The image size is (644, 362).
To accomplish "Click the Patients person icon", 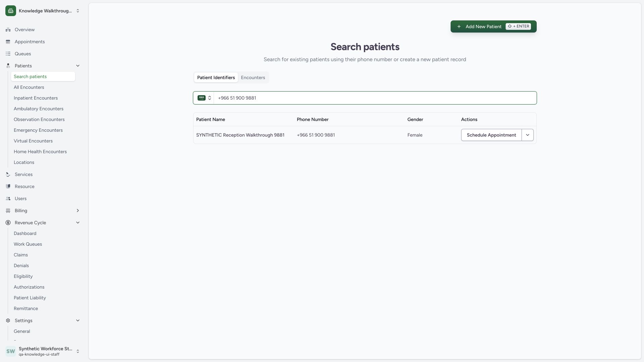I will [8, 66].
